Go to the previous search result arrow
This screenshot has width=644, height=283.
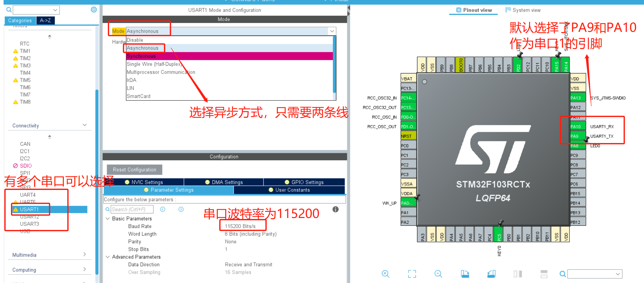pyautogui.click(x=163, y=209)
